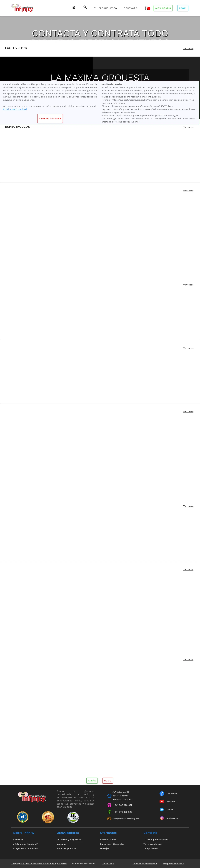Click the email envelope icon
200x868 pixels.
click(x=109, y=818)
